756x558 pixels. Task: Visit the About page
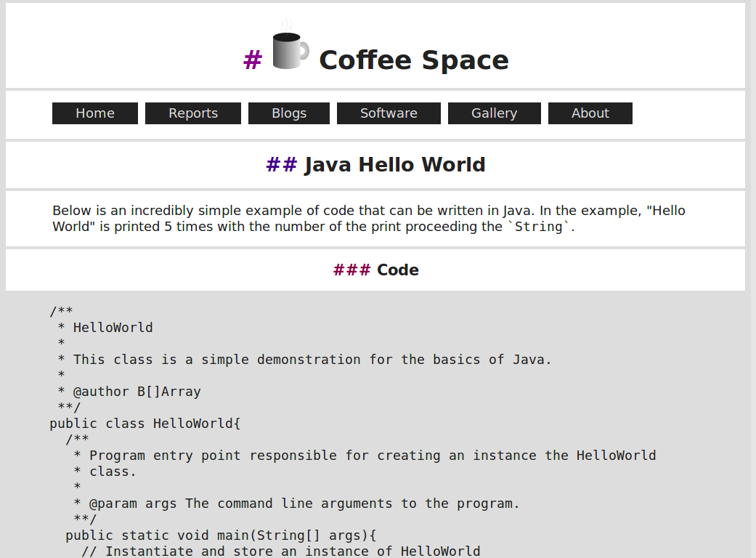pyautogui.click(x=590, y=113)
